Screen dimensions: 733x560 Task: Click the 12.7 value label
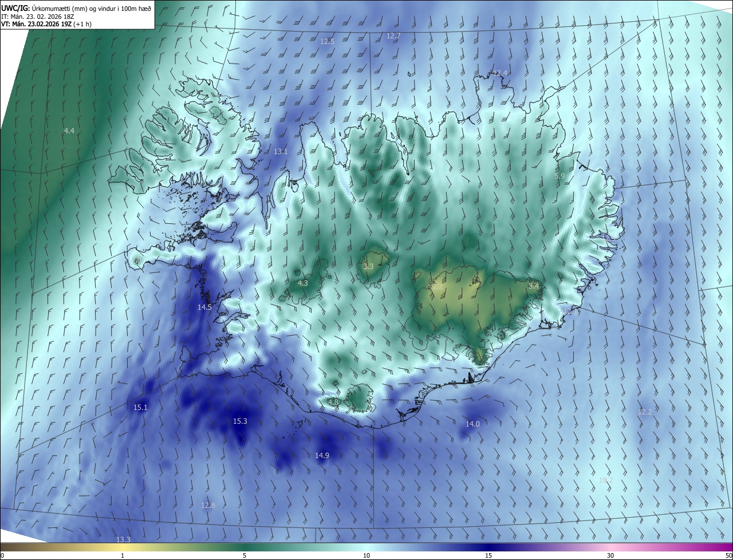[393, 36]
